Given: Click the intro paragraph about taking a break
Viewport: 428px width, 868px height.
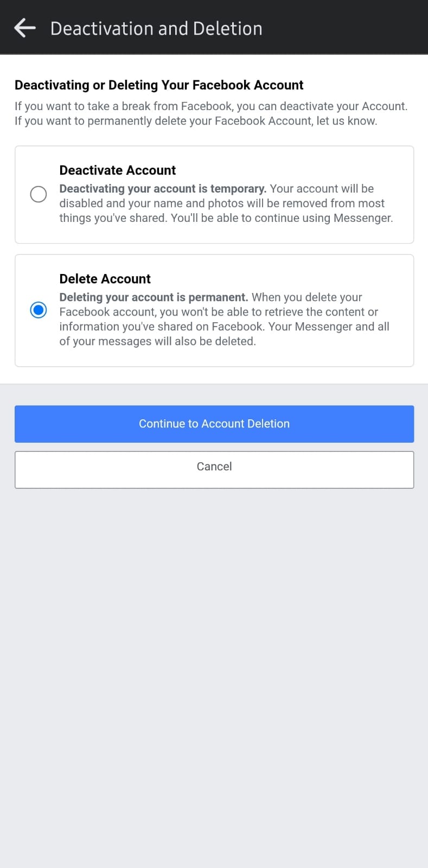Looking at the screenshot, I should coord(210,106).
